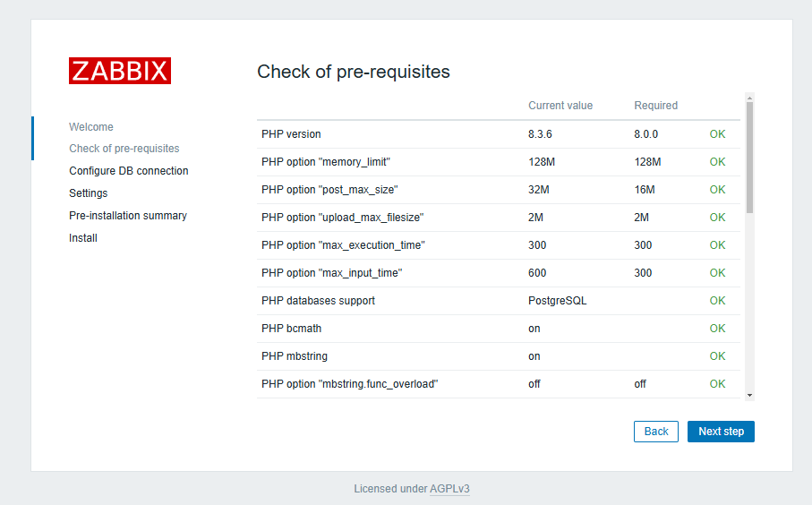The height and width of the screenshot is (505, 812).
Task: Click PHP option max_input_time row
Action: pyautogui.click(x=331, y=273)
